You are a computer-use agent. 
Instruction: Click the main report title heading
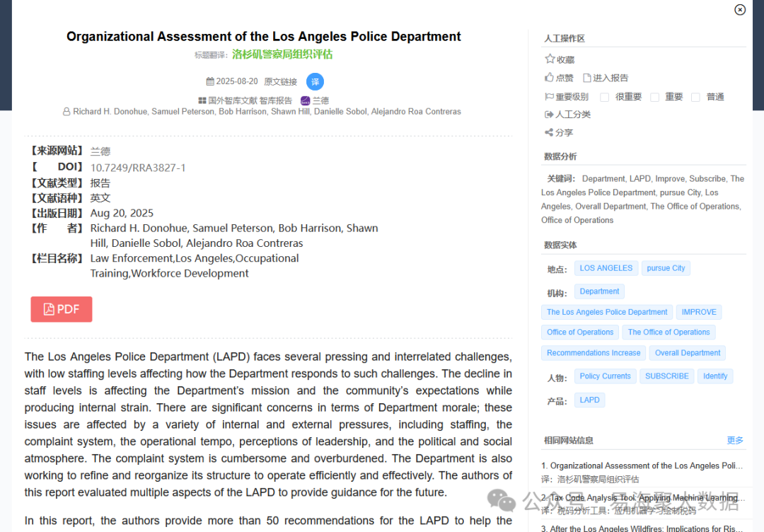coord(264,37)
